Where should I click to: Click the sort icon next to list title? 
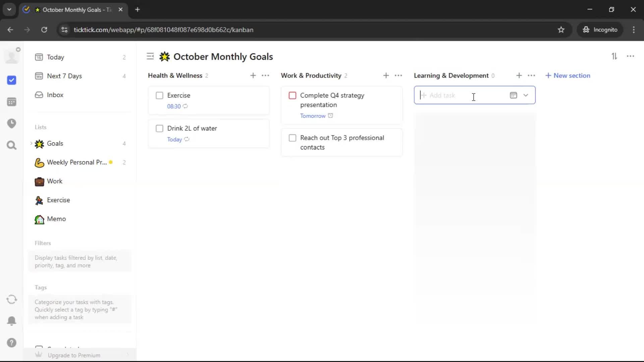614,56
